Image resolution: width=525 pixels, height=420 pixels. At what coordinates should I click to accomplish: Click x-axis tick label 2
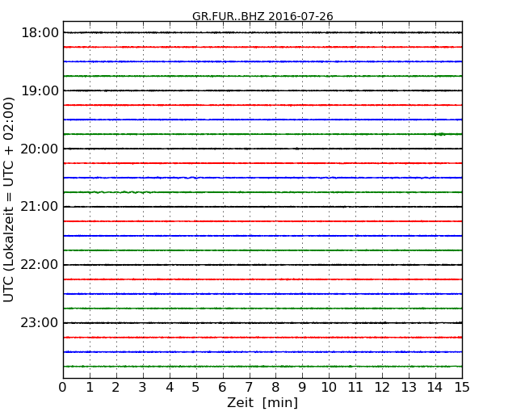116,388
